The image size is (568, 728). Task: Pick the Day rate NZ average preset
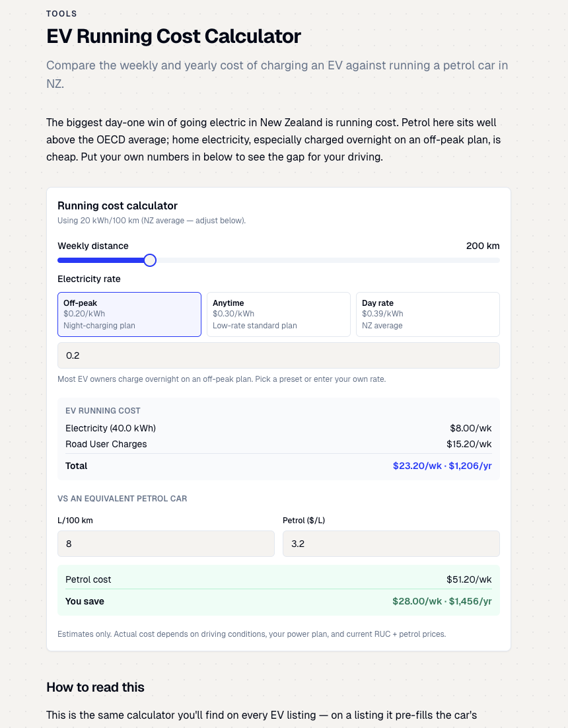[428, 314]
